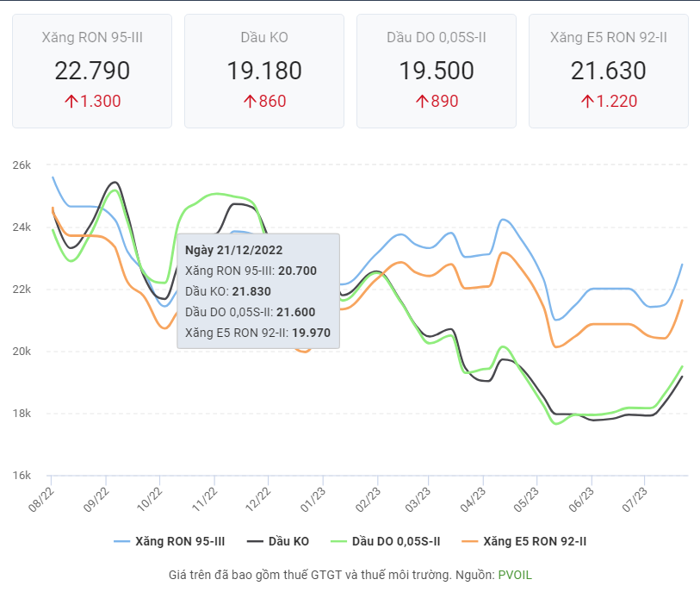
Task: Click the red up arrow beside 890
Action: tap(422, 102)
